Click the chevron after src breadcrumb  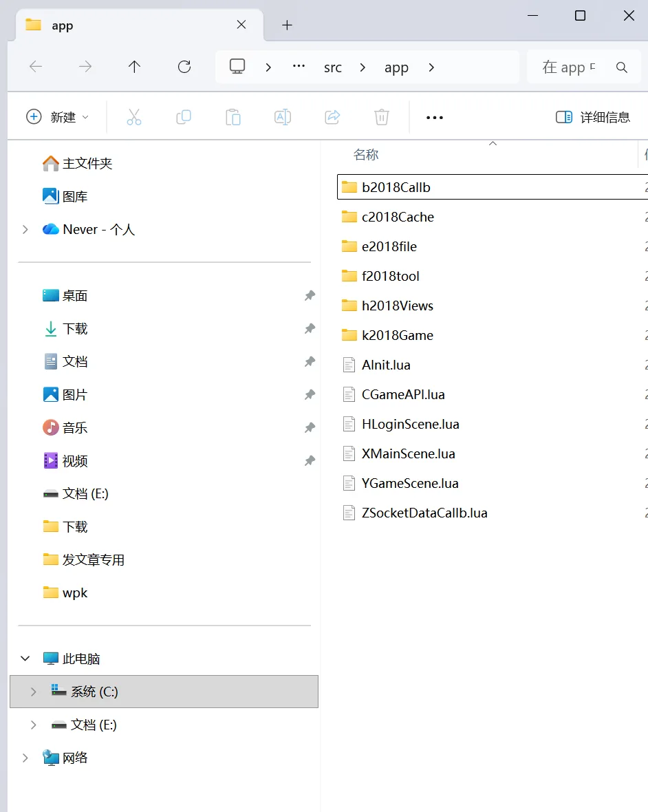(x=363, y=67)
